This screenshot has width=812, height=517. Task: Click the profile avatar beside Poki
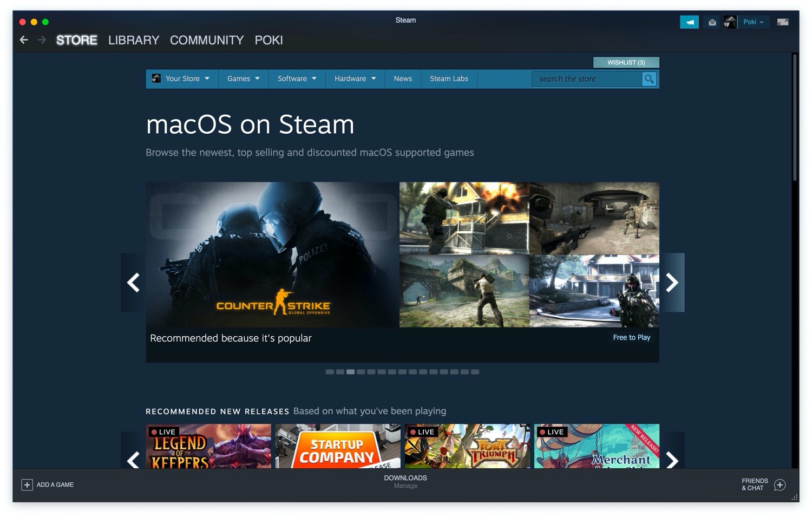coord(730,22)
